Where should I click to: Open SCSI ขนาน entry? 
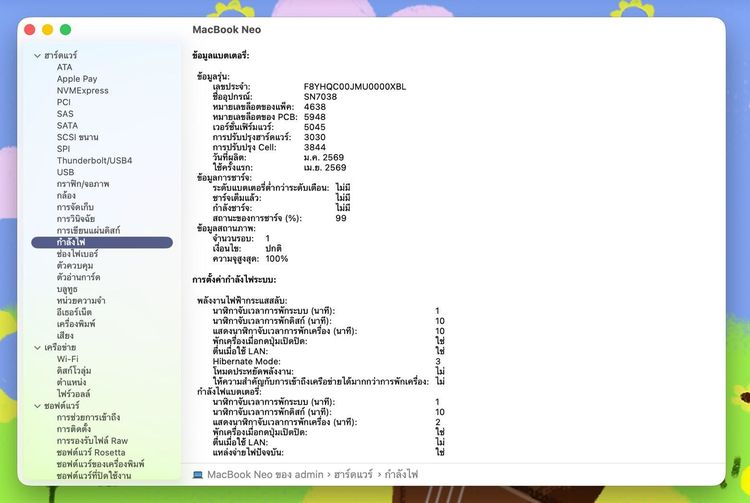click(77, 137)
